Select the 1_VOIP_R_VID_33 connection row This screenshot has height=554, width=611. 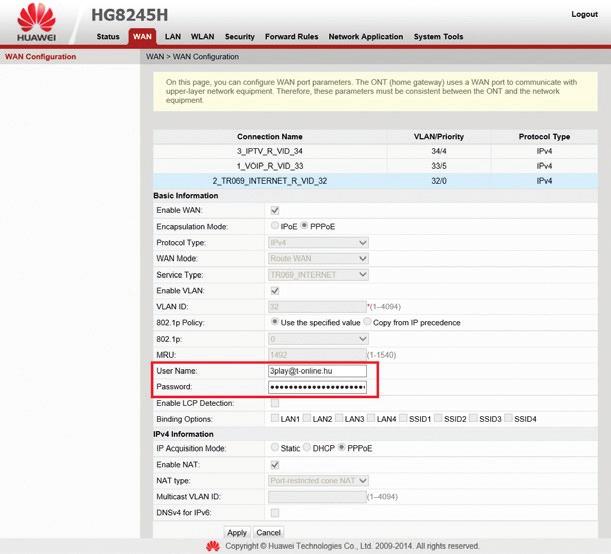375,166
